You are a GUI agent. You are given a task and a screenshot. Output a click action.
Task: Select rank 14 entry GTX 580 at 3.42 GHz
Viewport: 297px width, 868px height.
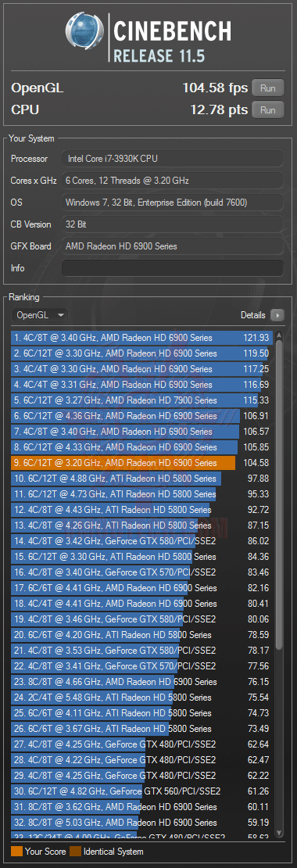point(142,540)
